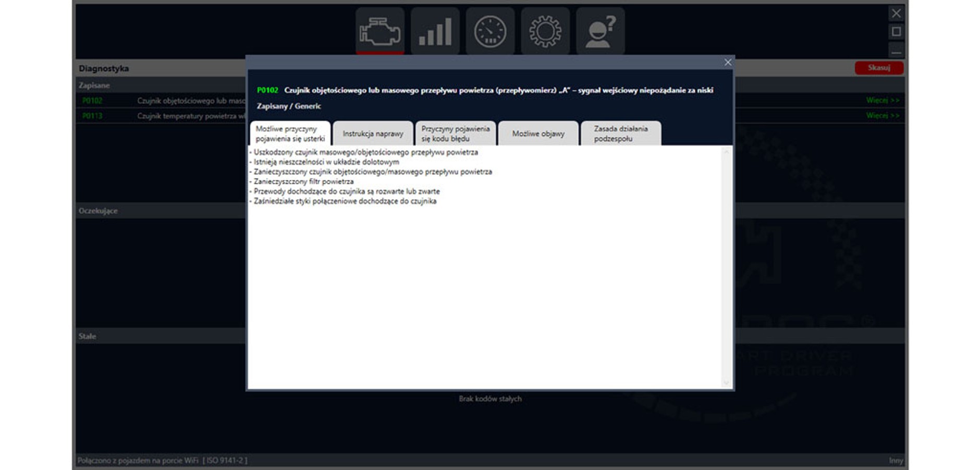Switch to the 'Instrukcja naprawy' tab
Screen dimensions: 980x470
[x=373, y=134]
